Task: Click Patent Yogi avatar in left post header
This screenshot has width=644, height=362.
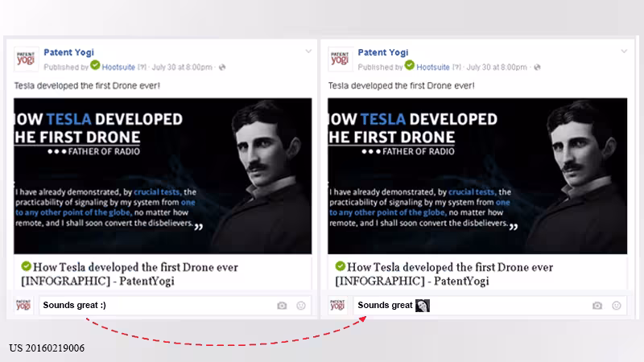Action: tap(27, 59)
